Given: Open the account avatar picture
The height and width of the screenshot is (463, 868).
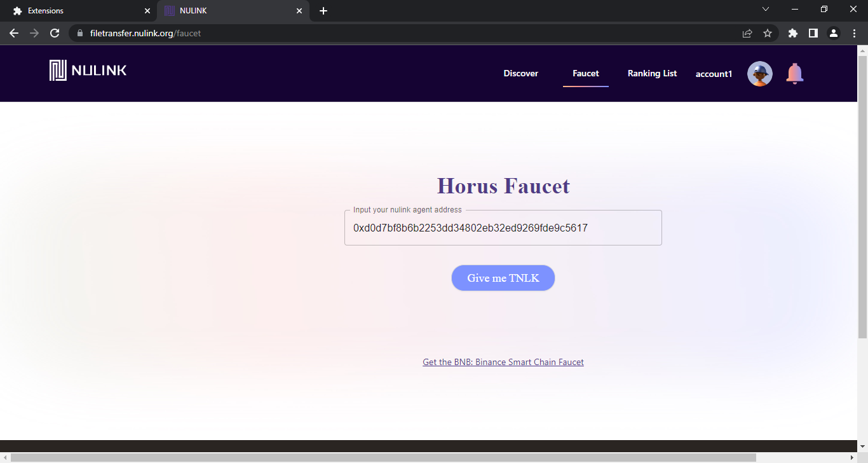Looking at the screenshot, I should pyautogui.click(x=759, y=74).
